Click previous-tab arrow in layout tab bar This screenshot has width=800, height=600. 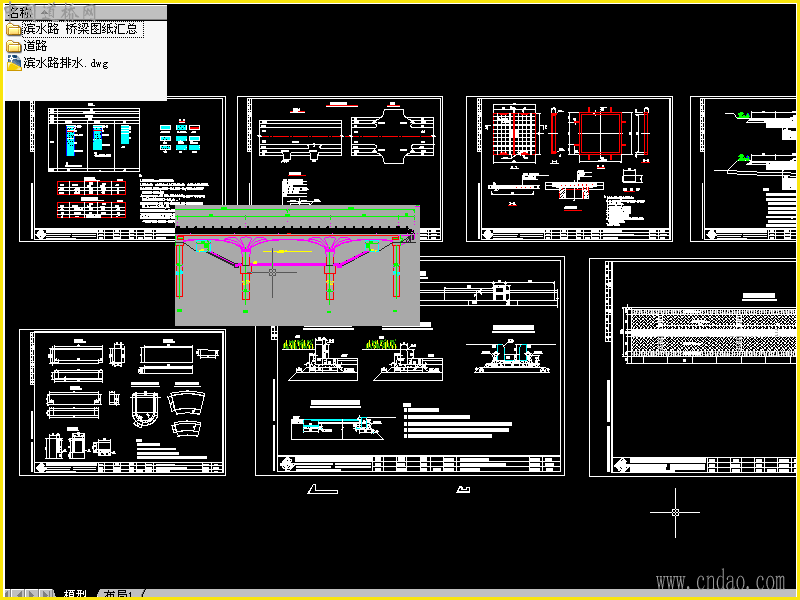[x=20, y=593]
